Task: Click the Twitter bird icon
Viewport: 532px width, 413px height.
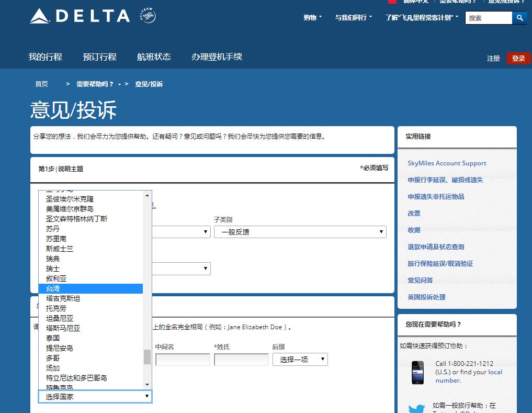Action: [416, 408]
